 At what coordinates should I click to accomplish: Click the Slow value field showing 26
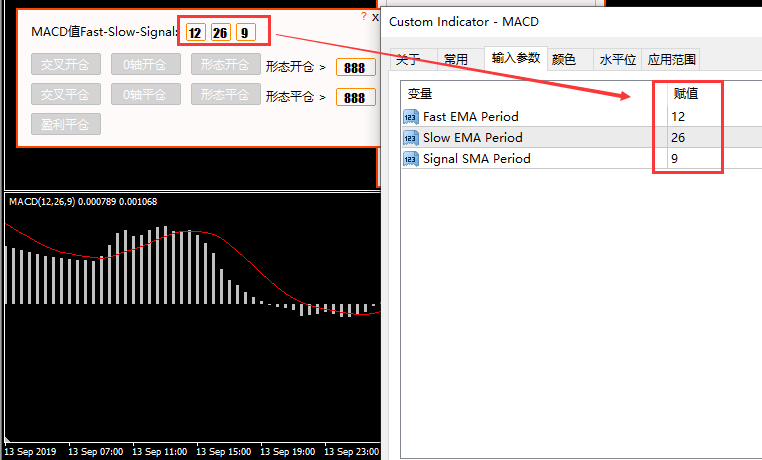tap(220, 33)
